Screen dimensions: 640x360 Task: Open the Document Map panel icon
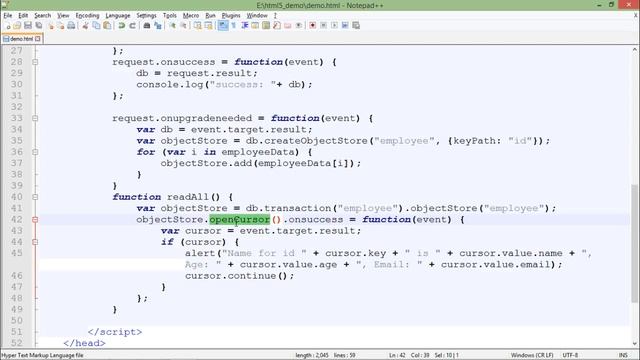[265, 25]
